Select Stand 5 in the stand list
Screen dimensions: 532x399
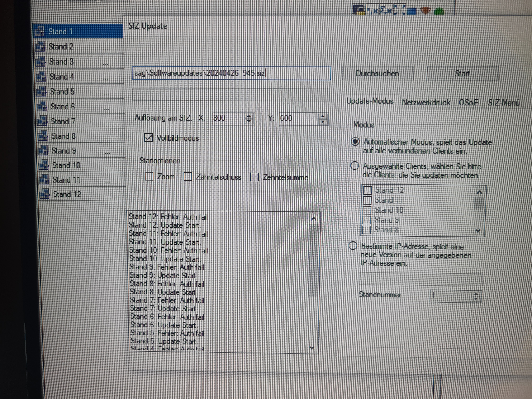pyautogui.click(x=62, y=92)
